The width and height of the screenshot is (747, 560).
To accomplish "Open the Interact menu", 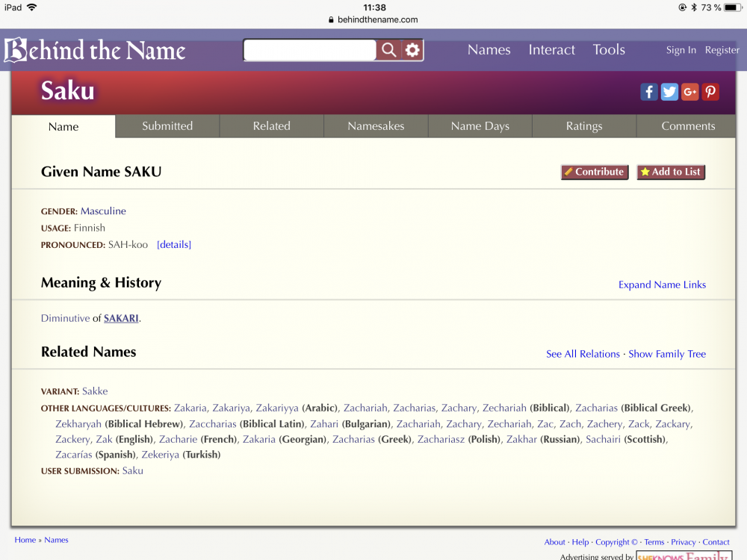I will (551, 50).
